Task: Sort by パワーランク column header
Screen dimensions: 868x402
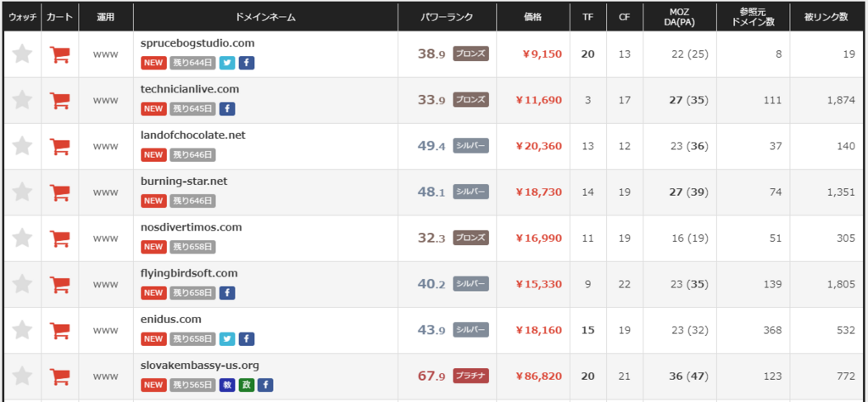Action: point(447,17)
